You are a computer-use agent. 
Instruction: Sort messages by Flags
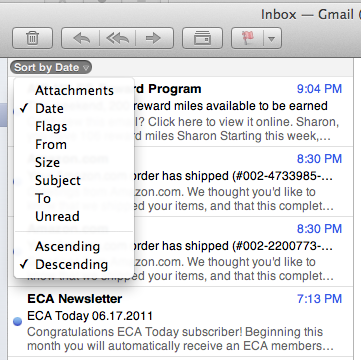point(74,126)
